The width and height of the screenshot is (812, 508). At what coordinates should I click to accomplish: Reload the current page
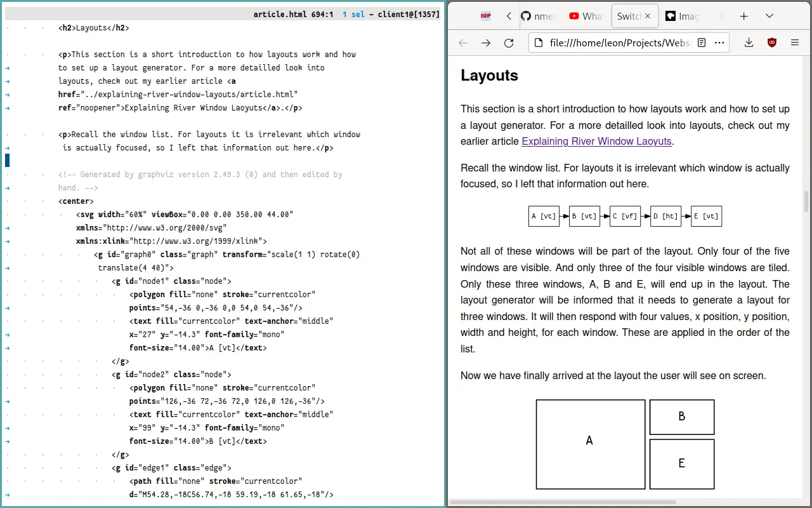(509, 43)
